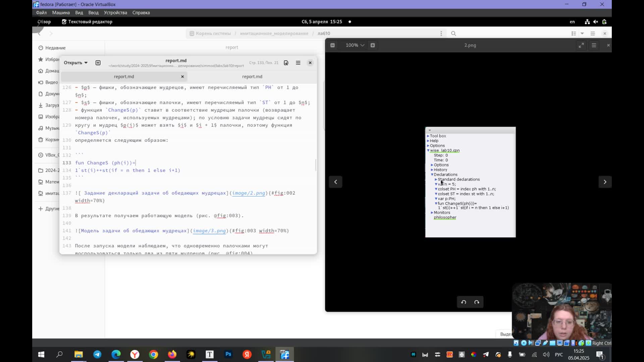This screenshot has height=362, width=644.
Task: Open the document search icon in text editor
Action: (x=286, y=63)
